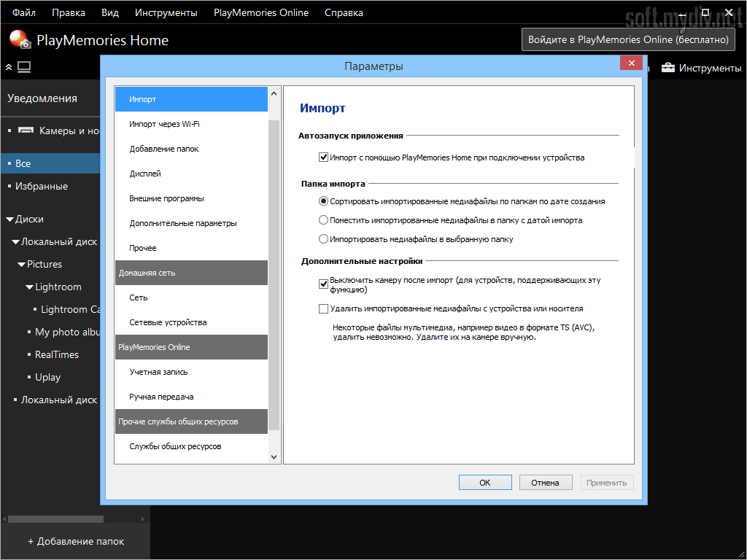Click the Домашняя сеть section header
Image resolution: width=747 pixels, height=560 pixels.
[191, 273]
